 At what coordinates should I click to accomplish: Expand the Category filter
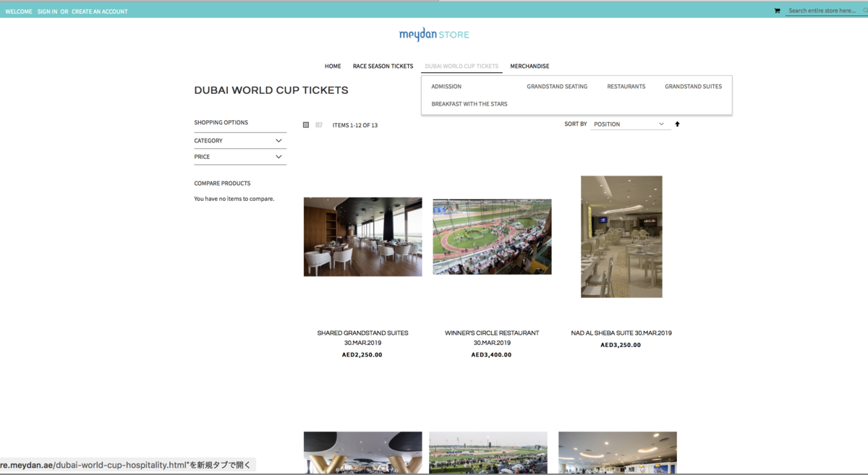pos(240,140)
